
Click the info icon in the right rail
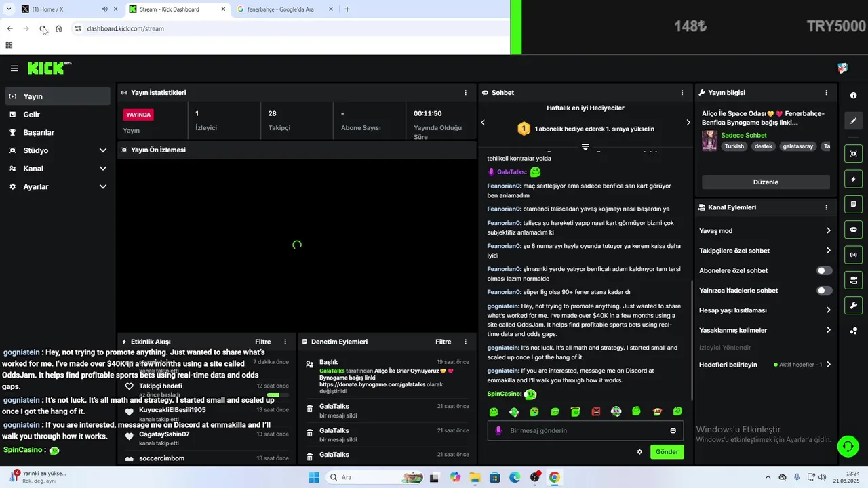[x=853, y=96]
